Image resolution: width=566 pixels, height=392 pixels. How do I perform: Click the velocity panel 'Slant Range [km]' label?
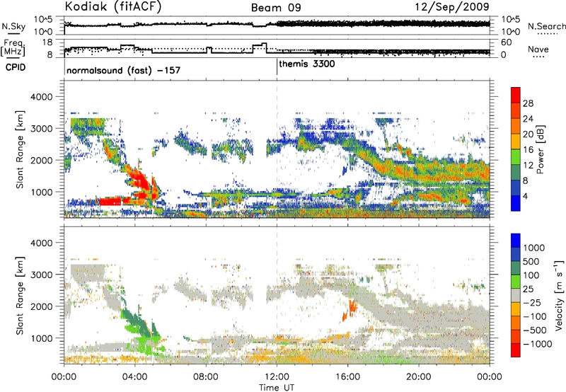click(x=20, y=296)
